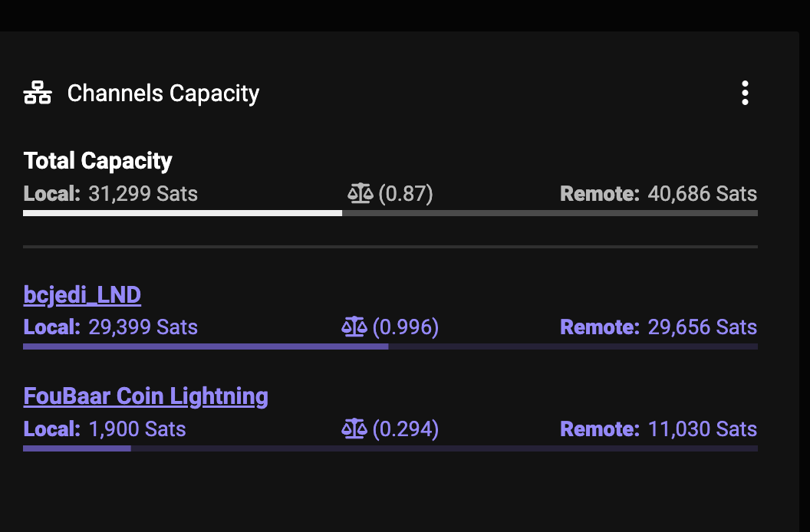
Task: Click the FouBaar Coin Lightning balance scale icon
Action: point(354,429)
